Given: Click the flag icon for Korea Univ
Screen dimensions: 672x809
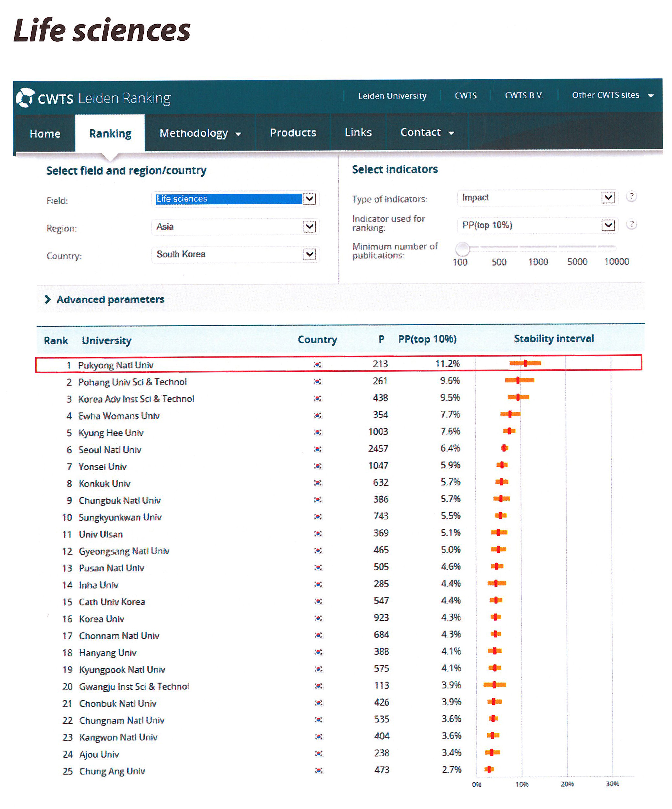Looking at the screenshot, I should 318,618.
